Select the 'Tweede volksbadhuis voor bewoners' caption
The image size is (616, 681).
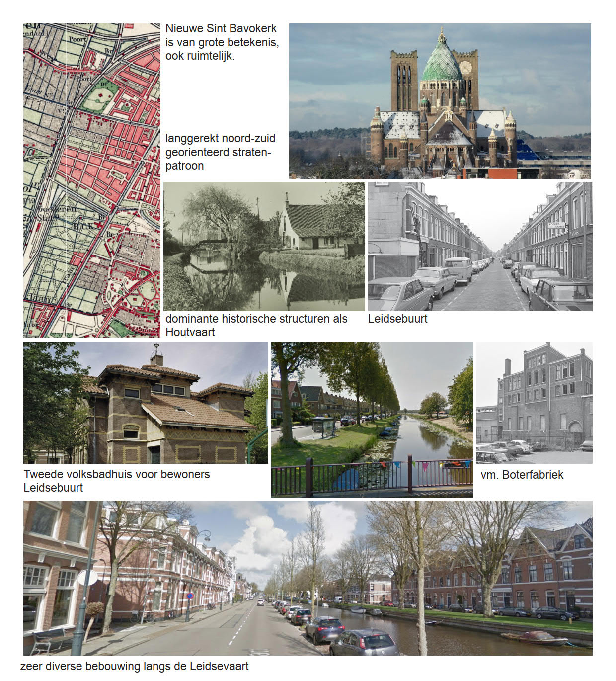(x=116, y=481)
